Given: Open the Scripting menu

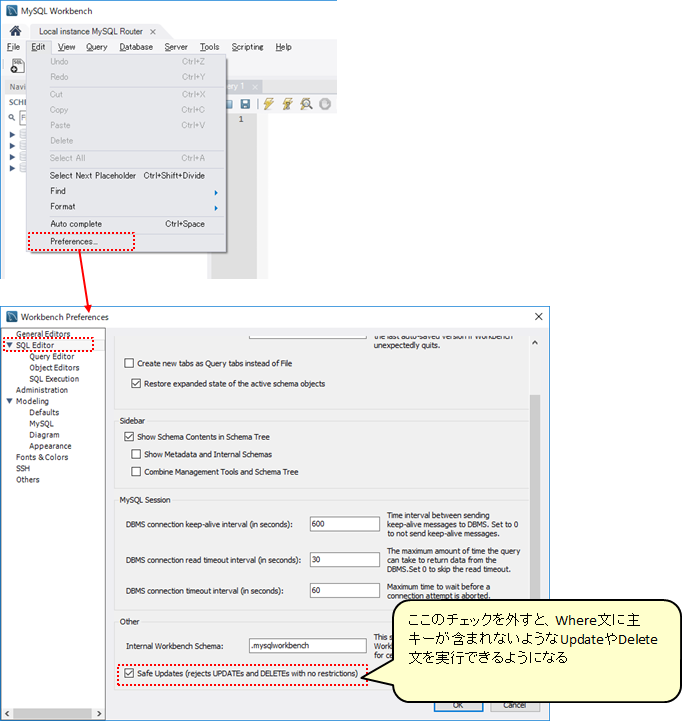Looking at the screenshot, I should pyautogui.click(x=247, y=47).
